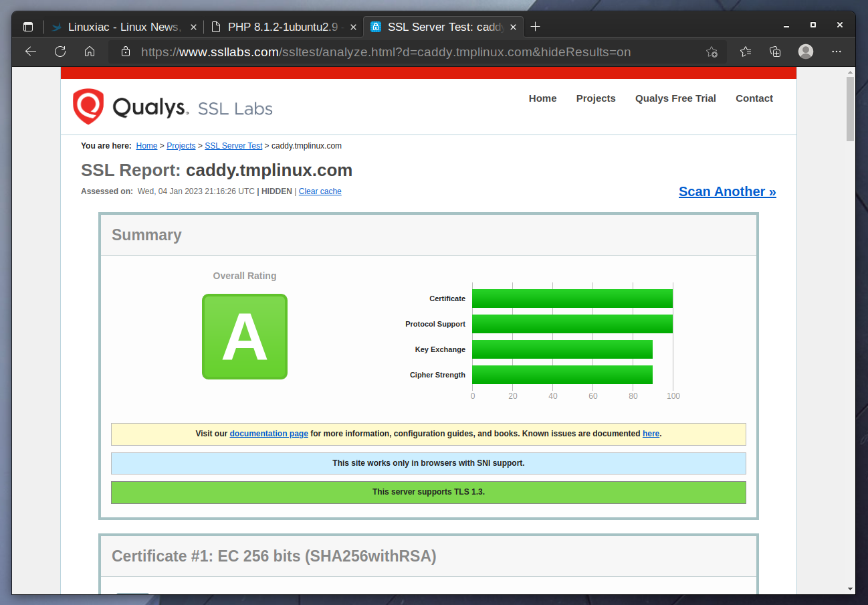View site security lock information
Viewport: 868px width, 605px height.
click(x=126, y=52)
